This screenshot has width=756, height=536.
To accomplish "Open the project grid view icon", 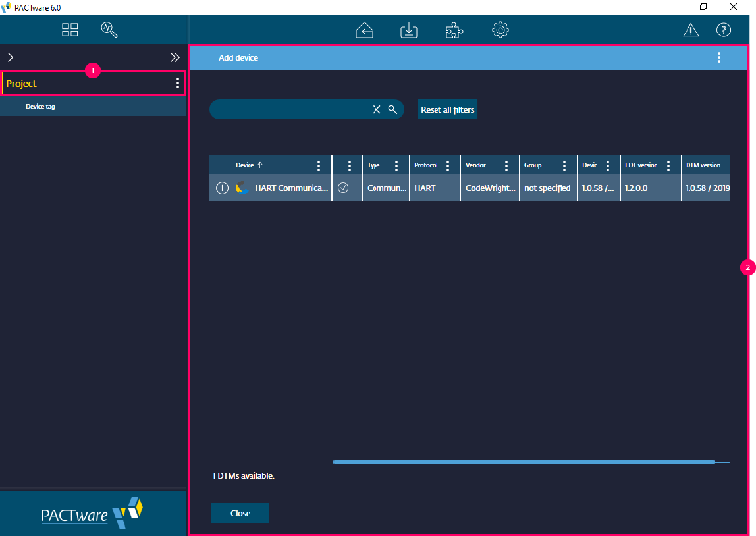I will tap(70, 30).
